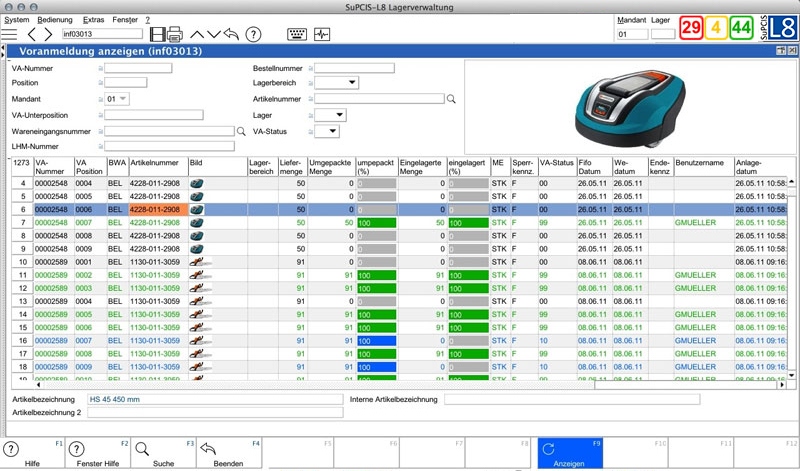The height and width of the screenshot is (471, 800).
Task: Click the LHM-Nummer input field
Action: 169,146
